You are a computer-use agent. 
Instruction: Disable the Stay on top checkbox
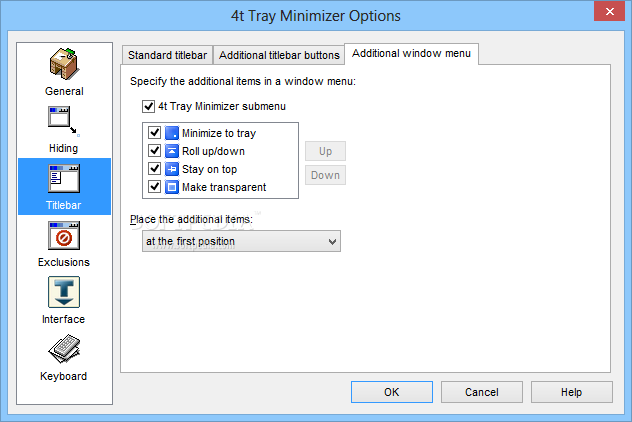154,169
